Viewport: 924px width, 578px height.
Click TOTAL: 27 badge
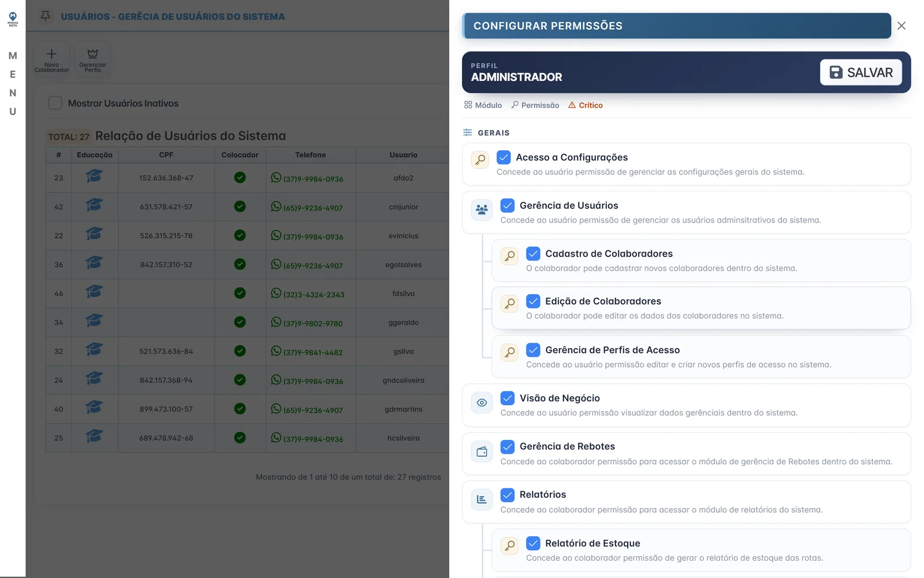69,137
